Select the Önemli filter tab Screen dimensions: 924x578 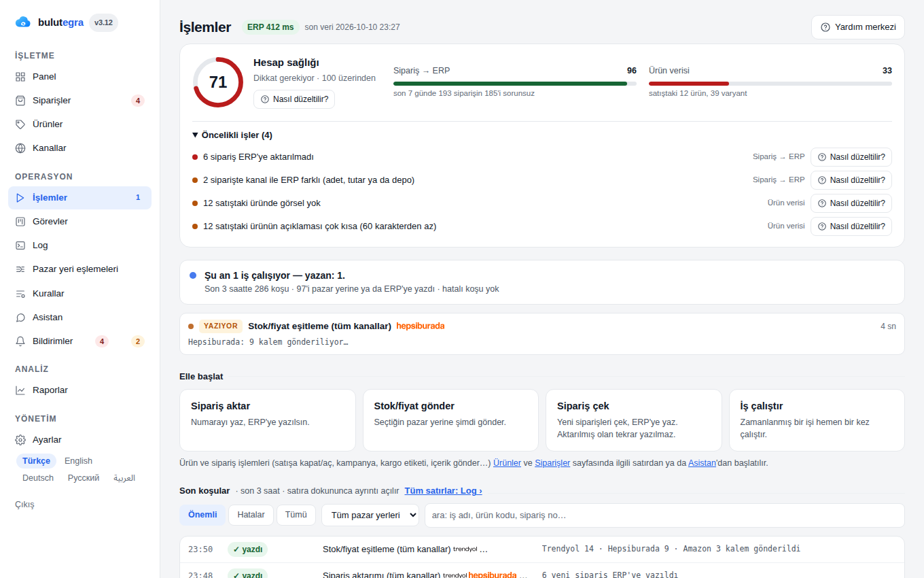pos(202,515)
